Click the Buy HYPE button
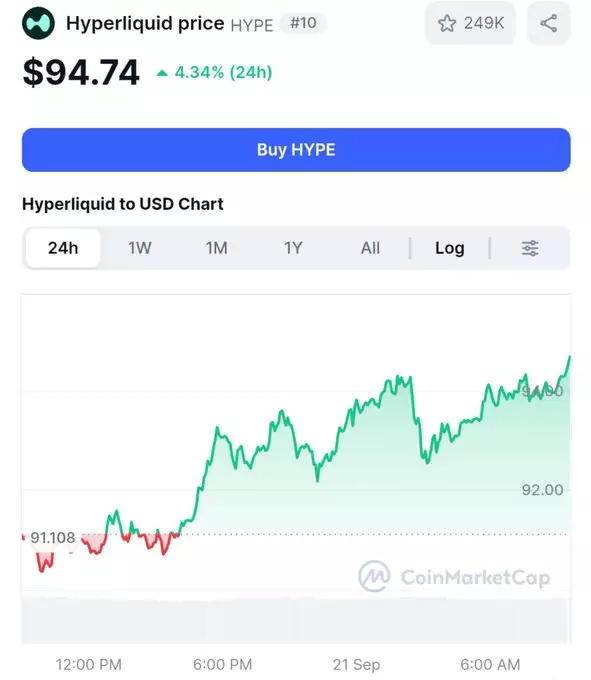The image size is (591, 680). (296, 150)
